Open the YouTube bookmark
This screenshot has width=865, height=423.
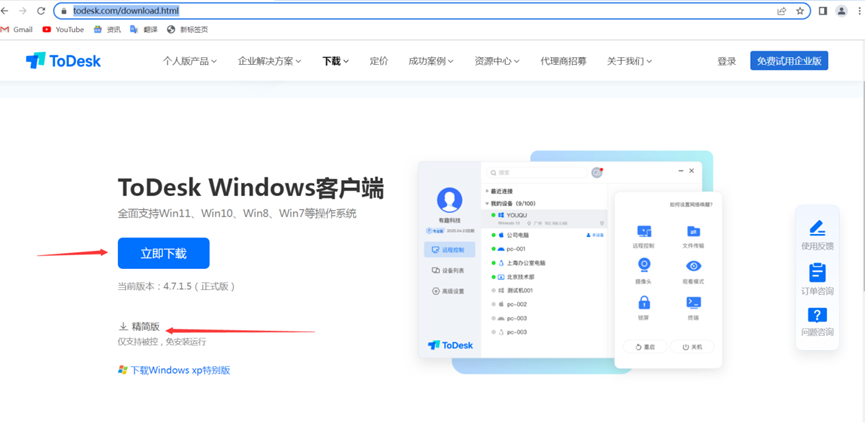pos(62,30)
